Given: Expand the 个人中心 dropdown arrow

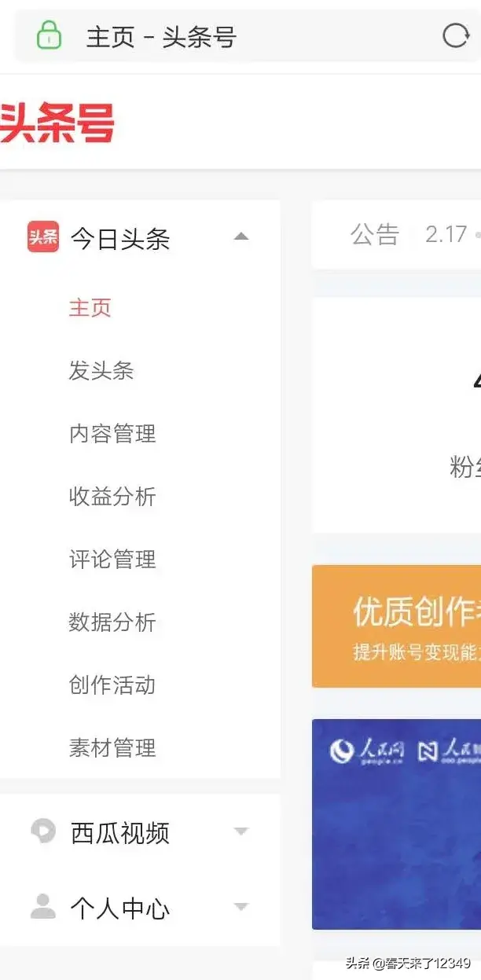Looking at the screenshot, I should pos(241,907).
